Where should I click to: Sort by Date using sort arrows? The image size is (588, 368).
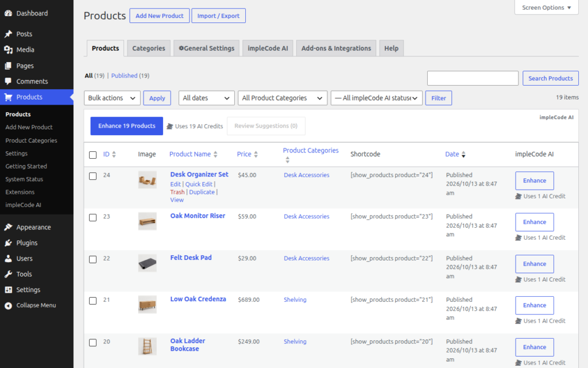(x=463, y=154)
